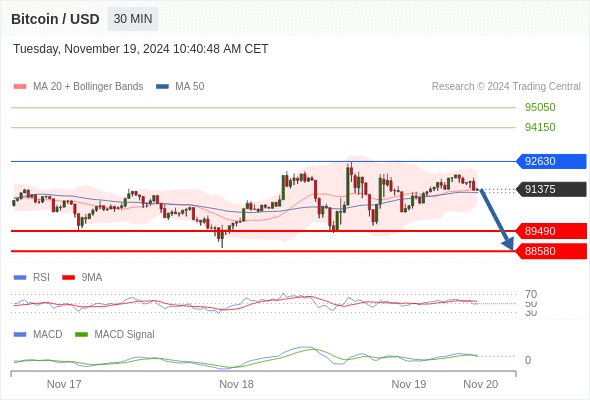Click the Bitcoin / USD title
This screenshot has height=400, width=590.
(x=55, y=19)
